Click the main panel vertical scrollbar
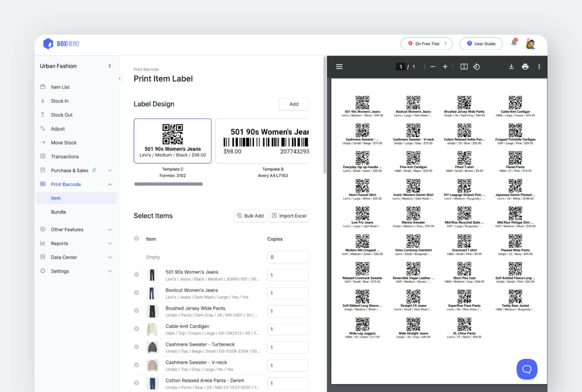The width and height of the screenshot is (582, 392). click(324, 115)
